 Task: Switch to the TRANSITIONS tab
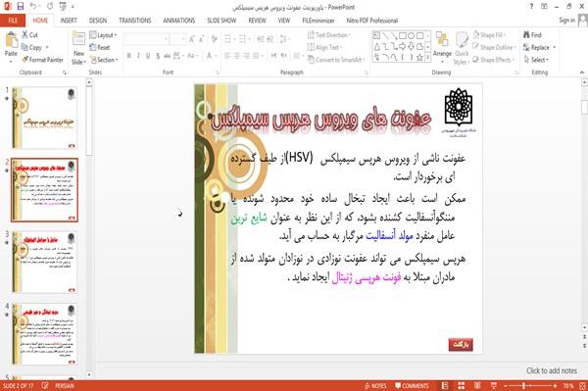pos(135,21)
